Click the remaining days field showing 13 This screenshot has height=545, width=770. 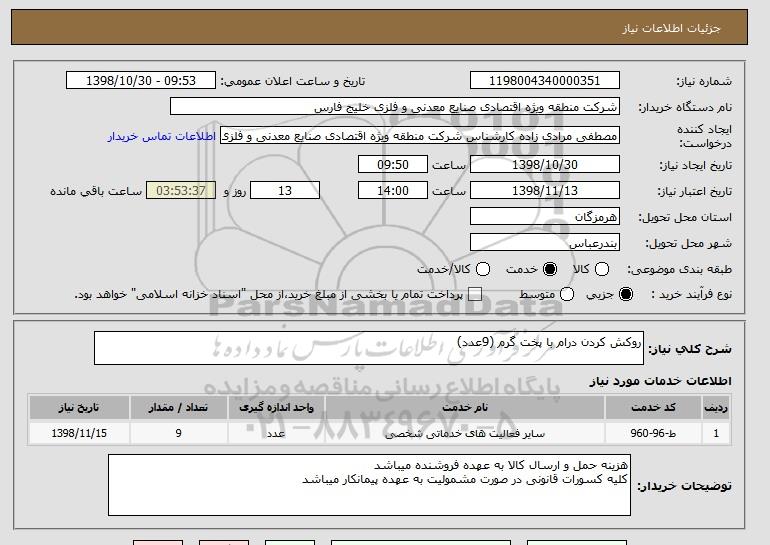click(285, 191)
